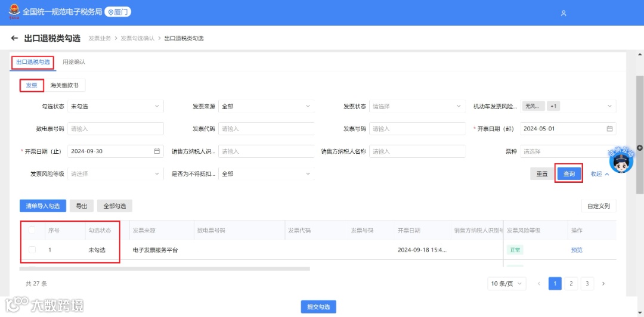Click the calendar icon in 开票日期（止）

point(157,151)
